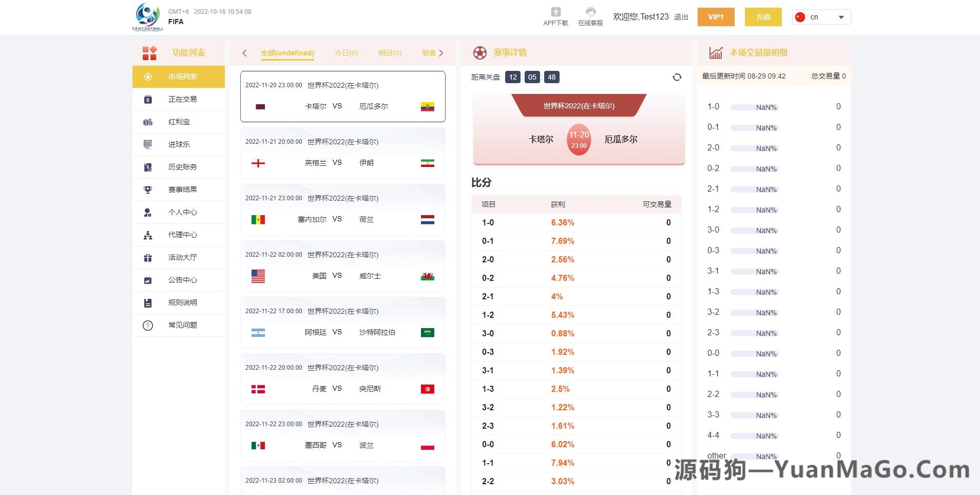Select the 进球乐 goal game icon

coord(148,144)
